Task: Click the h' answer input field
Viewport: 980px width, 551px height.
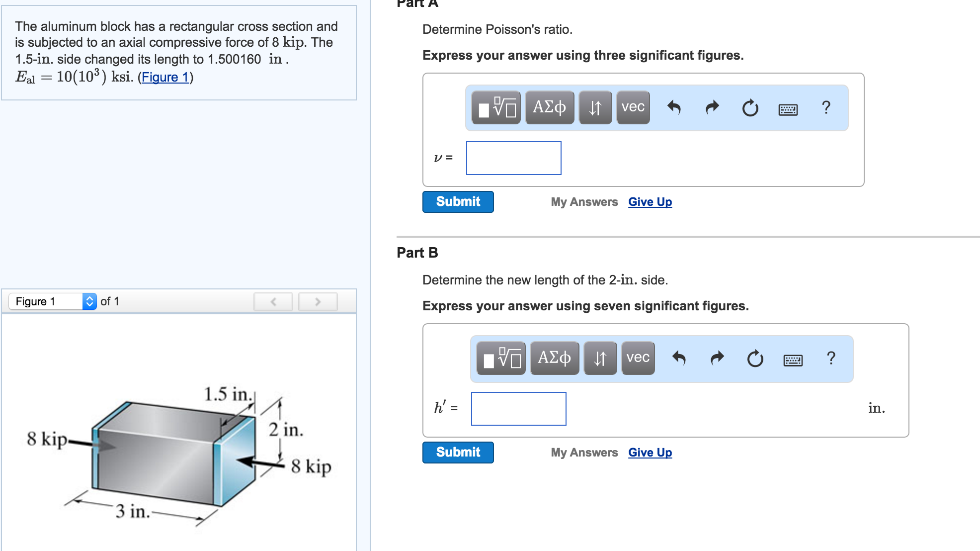Action: click(518, 409)
